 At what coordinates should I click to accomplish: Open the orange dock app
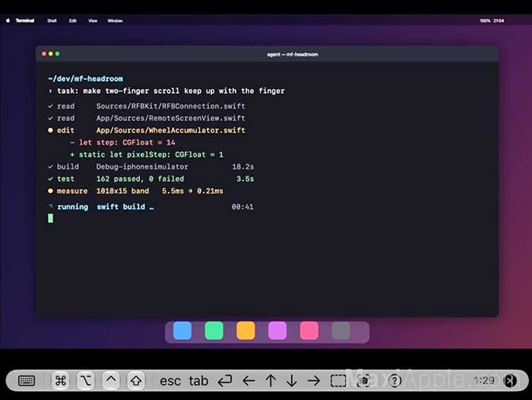click(x=245, y=330)
